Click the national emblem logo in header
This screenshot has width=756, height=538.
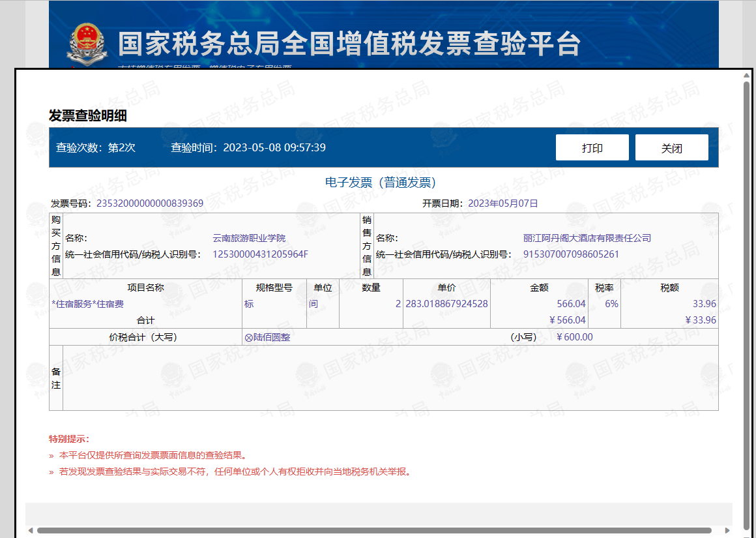(x=86, y=43)
